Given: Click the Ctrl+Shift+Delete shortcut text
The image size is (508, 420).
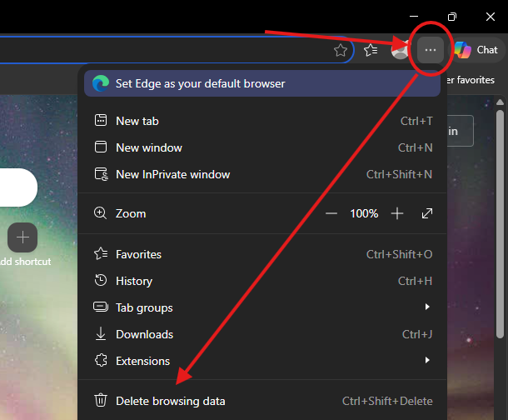Looking at the screenshot, I should [x=387, y=401].
